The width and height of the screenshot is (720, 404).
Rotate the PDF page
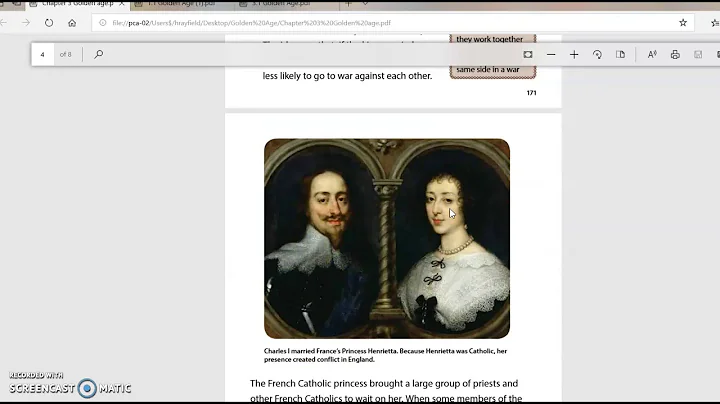pos(597,55)
